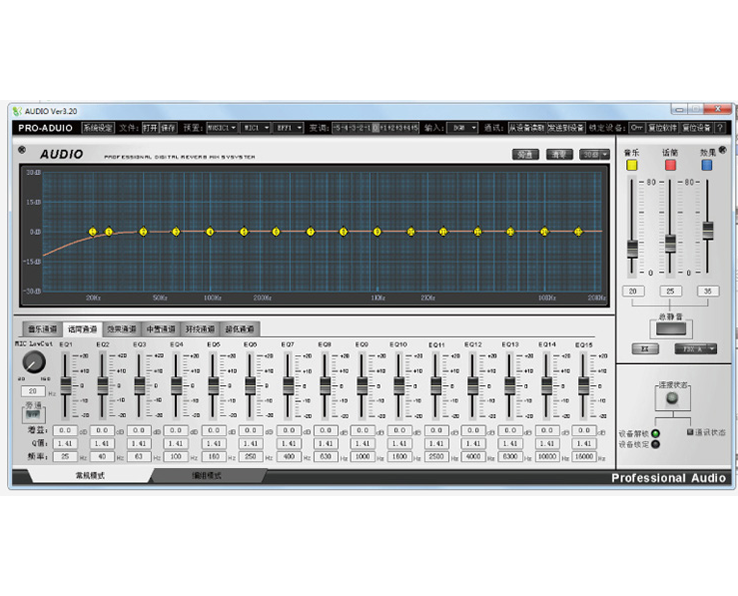This screenshot has width=738, height=596.
Task: Click the 效果 volume fader handle
Action: (707, 231)
